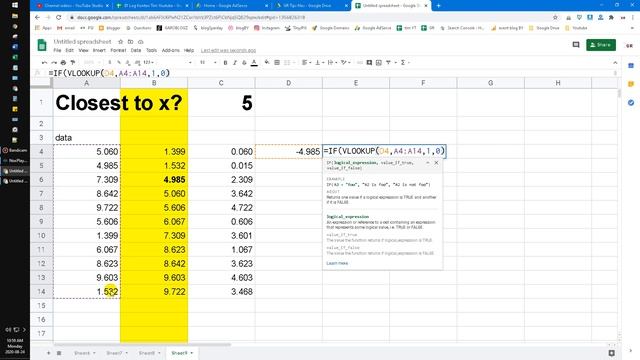Click the green Share button
Screen dimensions: 640x360
601,45
